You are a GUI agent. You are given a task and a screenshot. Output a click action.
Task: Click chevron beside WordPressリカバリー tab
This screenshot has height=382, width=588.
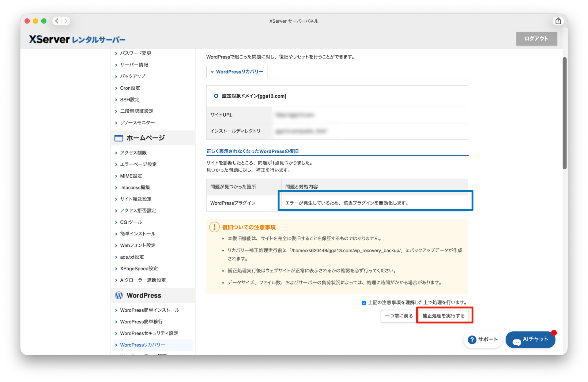point(212,72)
